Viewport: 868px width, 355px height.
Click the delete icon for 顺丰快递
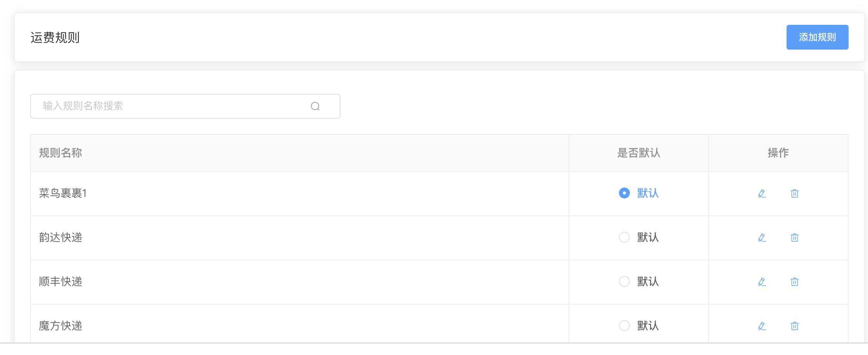coord(794,281)
